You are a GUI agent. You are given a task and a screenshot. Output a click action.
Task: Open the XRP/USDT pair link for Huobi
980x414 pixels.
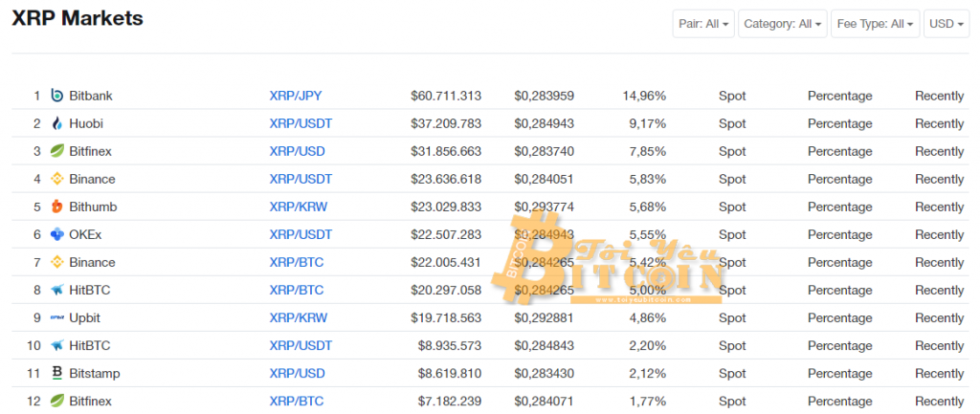301,123
